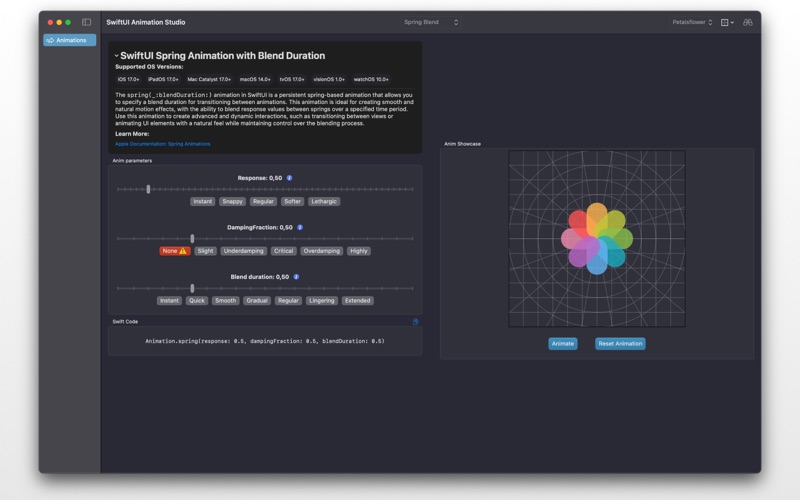The height and width of the screenshot is (500, 800).
Task: Select the Lingering blend duration preset
Action: 321,301
